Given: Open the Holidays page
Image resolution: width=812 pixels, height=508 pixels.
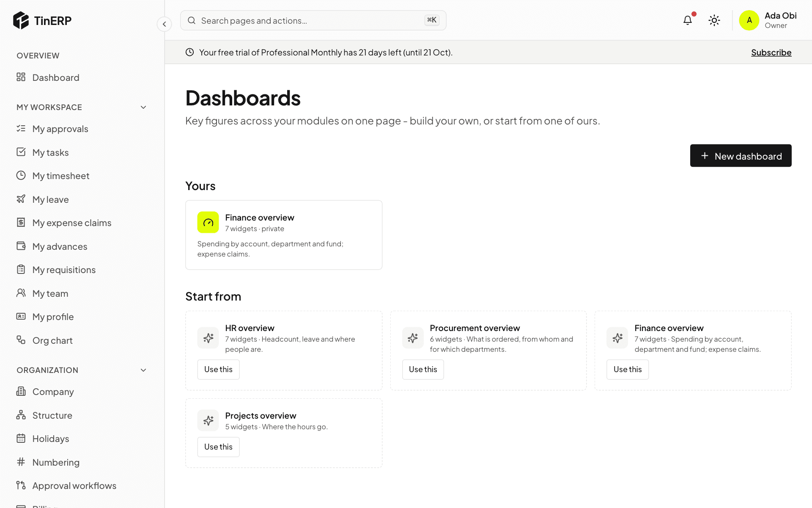Looking at the screenshot, I should [x=82, y=439].
